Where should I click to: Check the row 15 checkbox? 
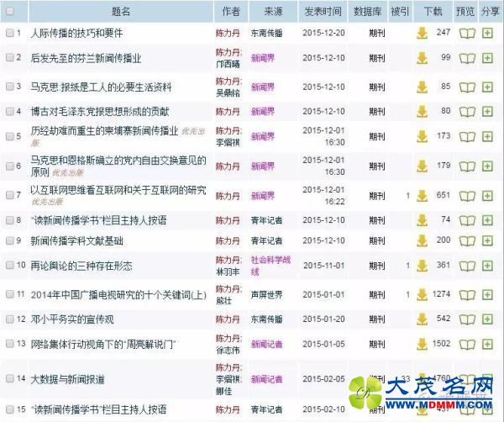[10, 409]
